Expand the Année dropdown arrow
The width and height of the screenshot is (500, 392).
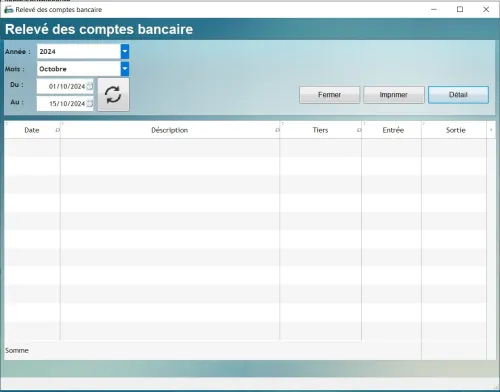(x=125, y=51)
